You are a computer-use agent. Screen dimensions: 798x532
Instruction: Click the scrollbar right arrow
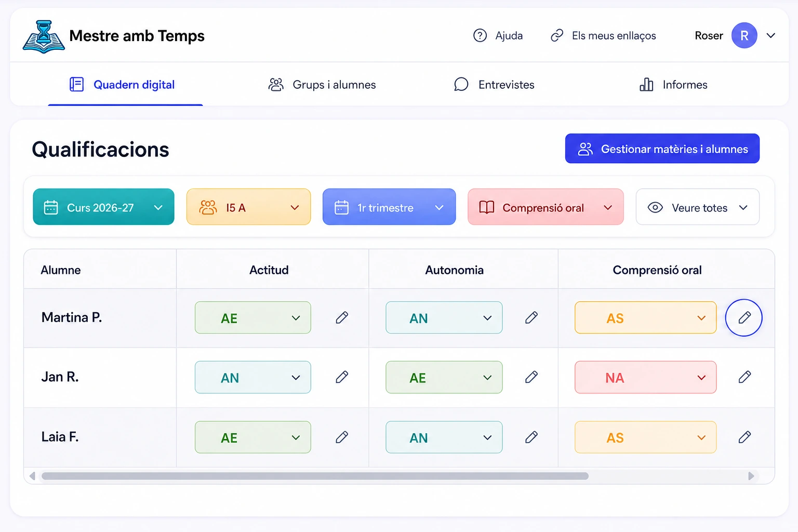click(x=751, y=476)
